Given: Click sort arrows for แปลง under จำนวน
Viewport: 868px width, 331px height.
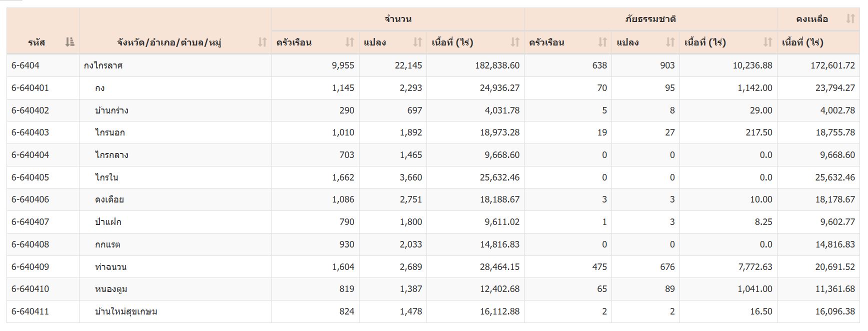Looking at the screenshot, I should point(417,42).
